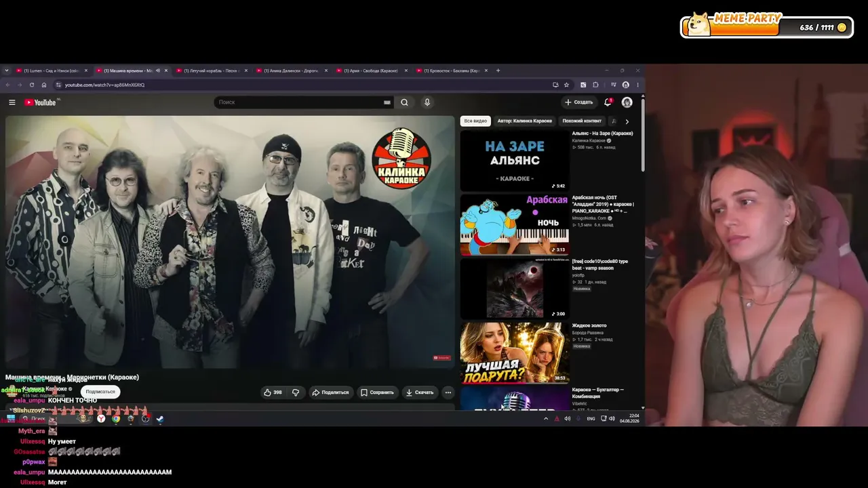Start voice search with the microphone
Viewport: 868px width, 488px height.
[427, 102]
